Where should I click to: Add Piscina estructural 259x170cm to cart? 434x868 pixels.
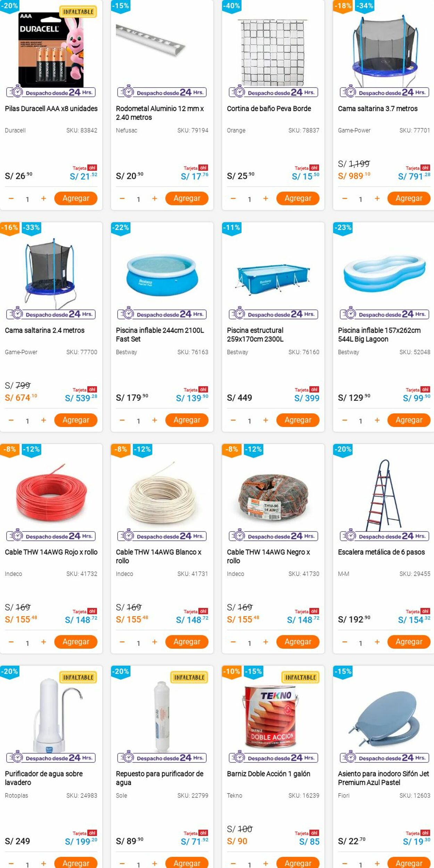[x=298, y=420]
